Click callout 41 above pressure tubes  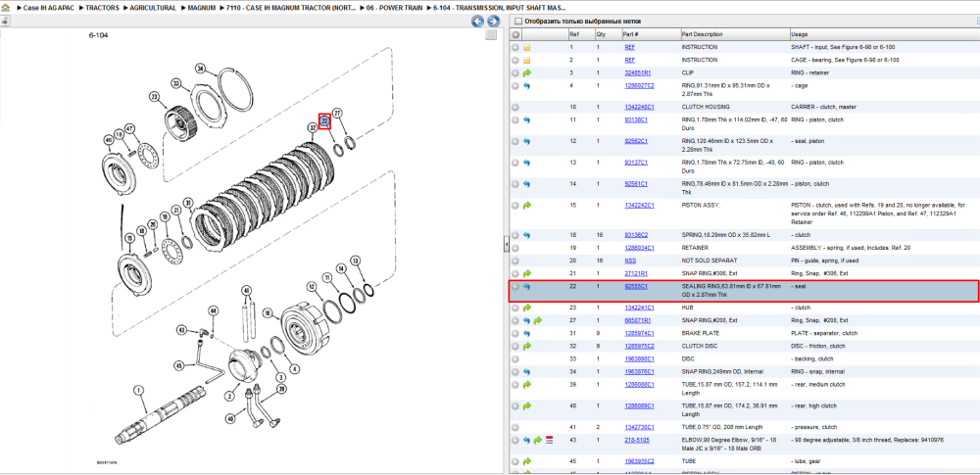(x=246, y=291)
